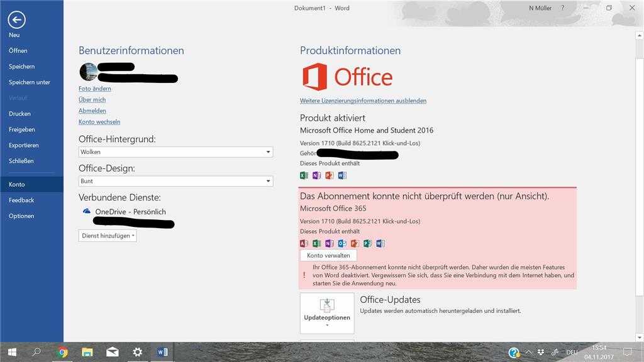Screen dimensions: 644x362
Task: Open the Office-Design dropdown showing Bunt
Action: click(176, 181)
